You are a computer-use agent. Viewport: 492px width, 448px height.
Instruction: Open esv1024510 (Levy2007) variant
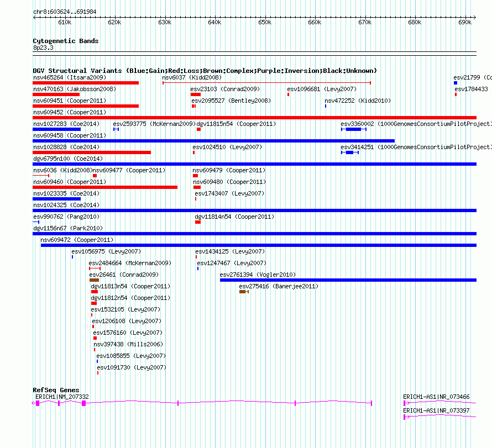227,147
